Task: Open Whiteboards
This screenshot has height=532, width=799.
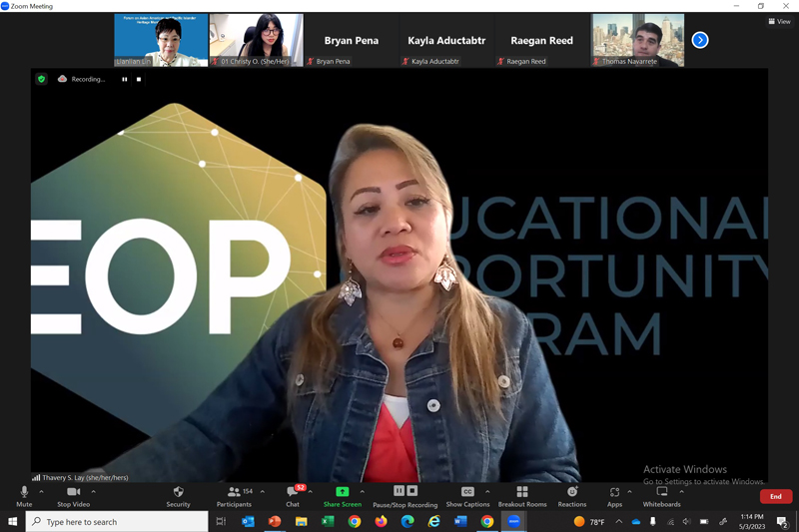Action: click(661, 496)
